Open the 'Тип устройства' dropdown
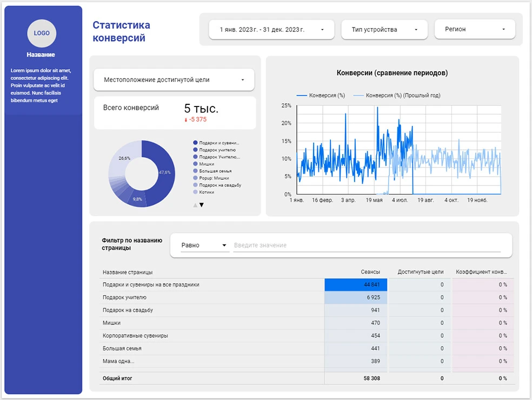Screen dimensions: 532x400 point(384,30)
